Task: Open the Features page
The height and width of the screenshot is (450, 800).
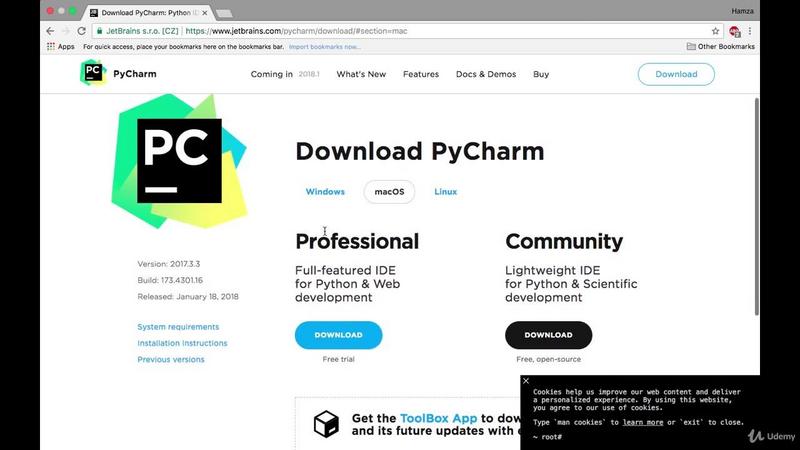Action: point(421,74)
